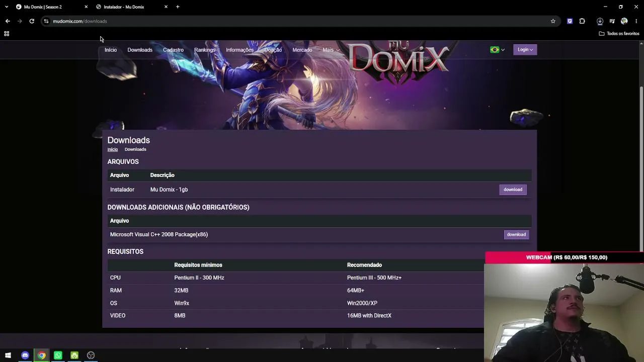Screen dimensions: 644x362
Task: Open the Chrome profile avatar
Action: click(x=624, y=21)
